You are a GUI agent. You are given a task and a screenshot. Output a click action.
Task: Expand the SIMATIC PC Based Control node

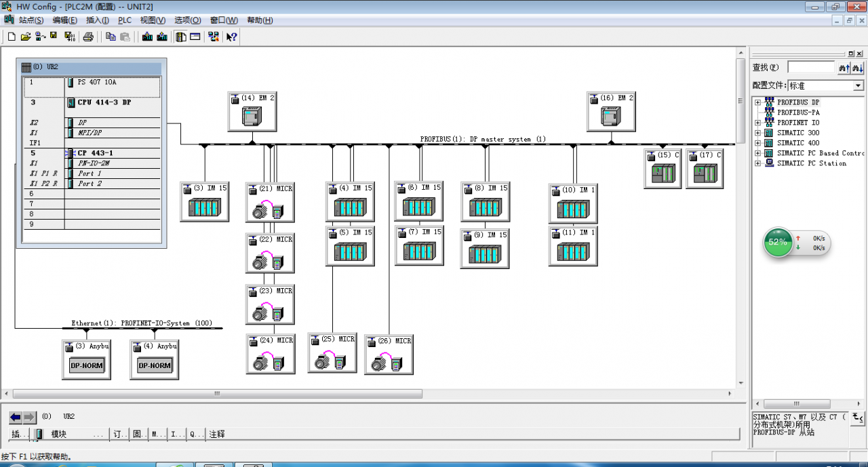(x=757, y=153)
